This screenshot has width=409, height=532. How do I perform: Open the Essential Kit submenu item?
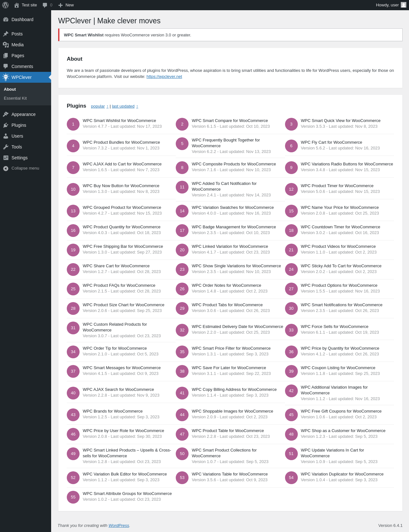coord(15,98)
